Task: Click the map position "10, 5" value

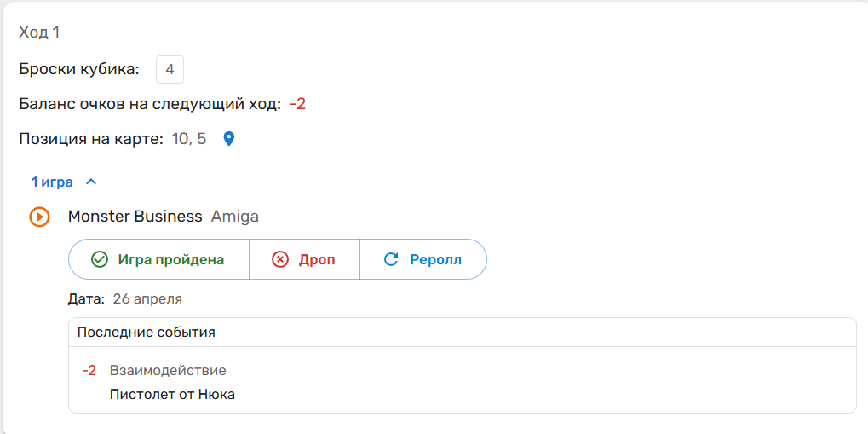Action: [x=189, y=138]
